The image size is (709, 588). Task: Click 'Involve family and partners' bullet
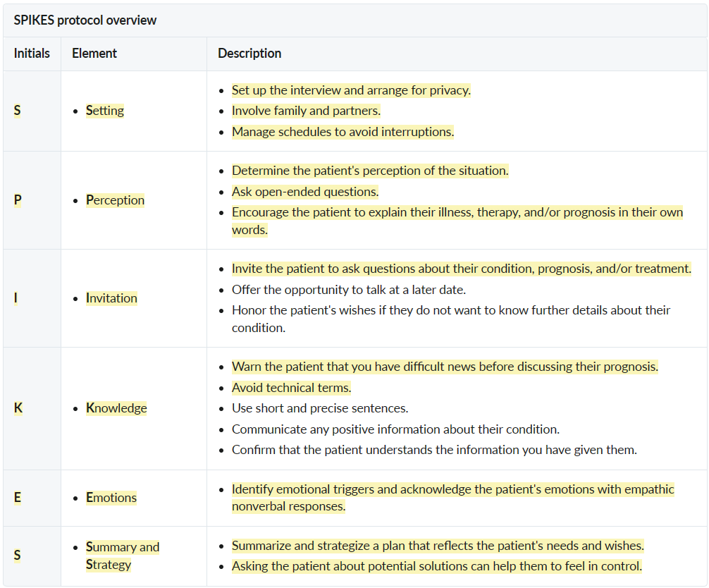pos(306,111)
